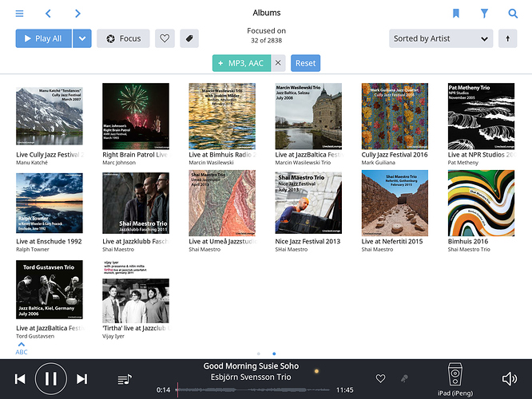The height and width of the screenshot is (399, 532).
Task: Click the Focused on 32 of 2838 text
Action: (x=266, y=35)
